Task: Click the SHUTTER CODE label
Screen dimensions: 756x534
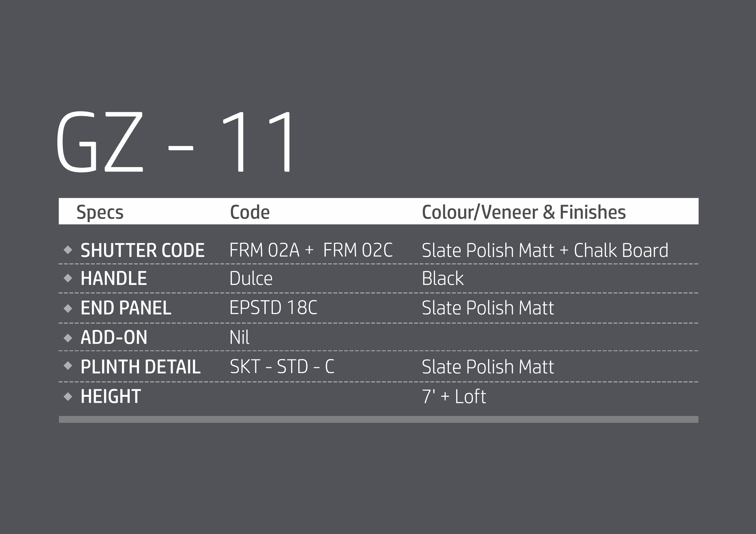Action: click(142, 250)
